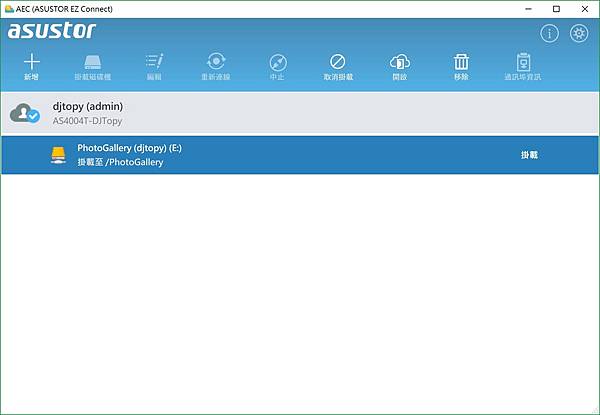Click the 通訊埠資訊 port info icon

coord(523,62)
